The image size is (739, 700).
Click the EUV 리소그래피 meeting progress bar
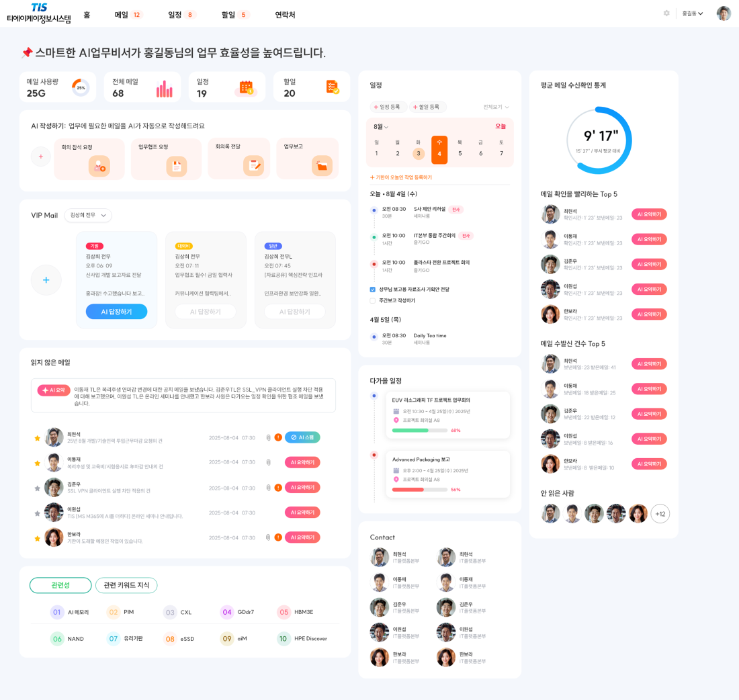pos(420,430)
